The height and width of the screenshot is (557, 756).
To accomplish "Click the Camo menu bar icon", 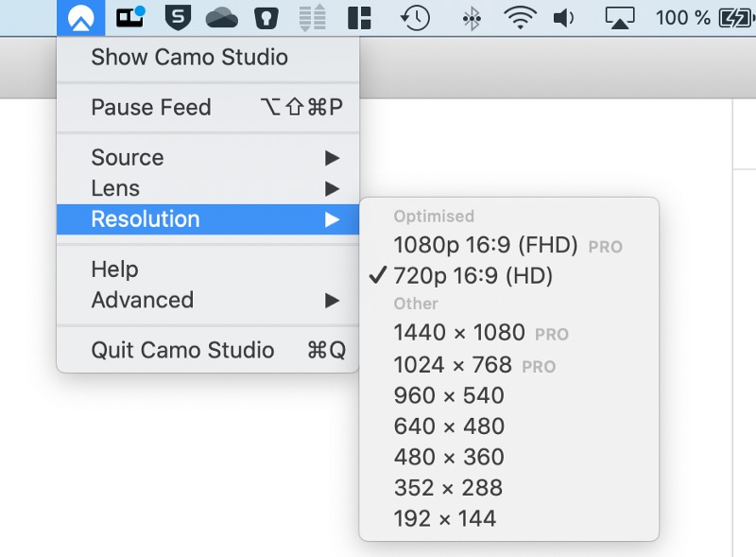I will pos(80,18).
